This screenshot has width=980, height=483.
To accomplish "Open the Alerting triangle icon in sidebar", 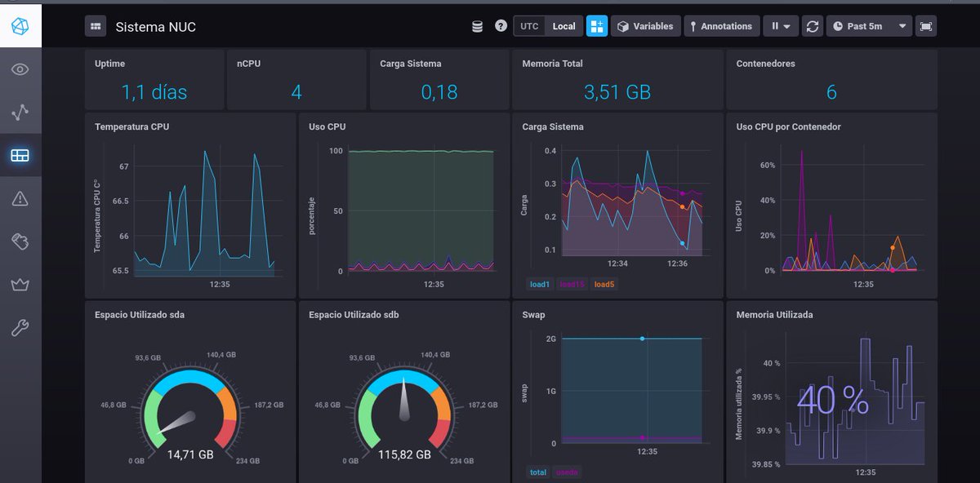I will pos(20,198).
